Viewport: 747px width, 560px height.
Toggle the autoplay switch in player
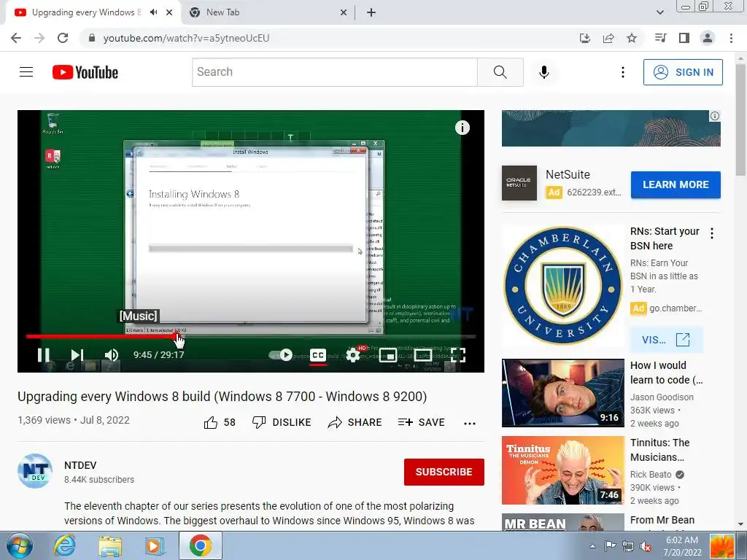point(281,355)
